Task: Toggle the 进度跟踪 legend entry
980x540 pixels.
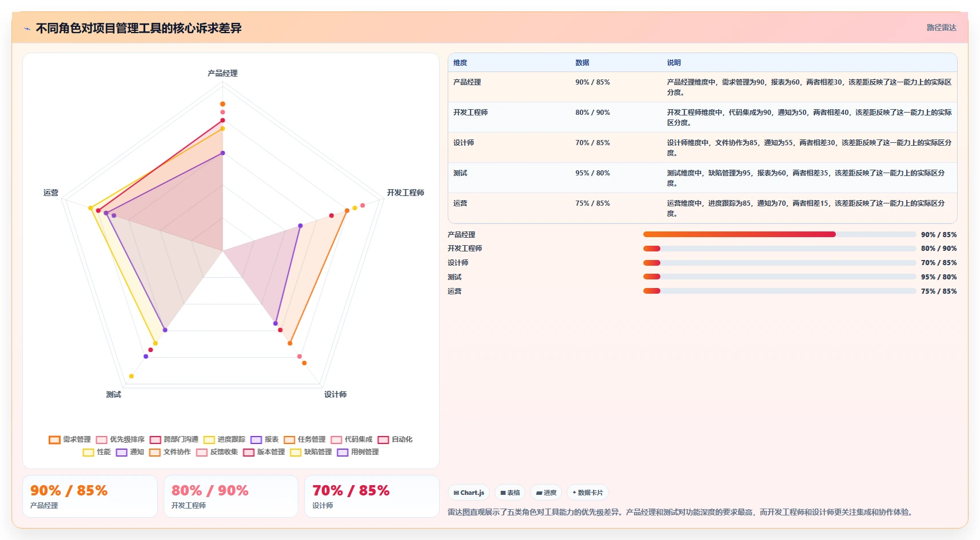Action: pos(224,439)
